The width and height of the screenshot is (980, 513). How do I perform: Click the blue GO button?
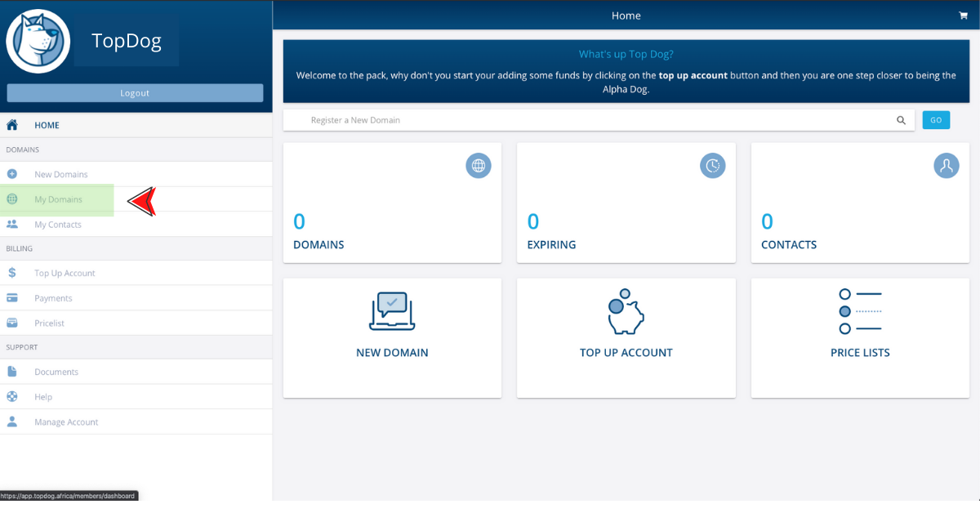point(936,120)
